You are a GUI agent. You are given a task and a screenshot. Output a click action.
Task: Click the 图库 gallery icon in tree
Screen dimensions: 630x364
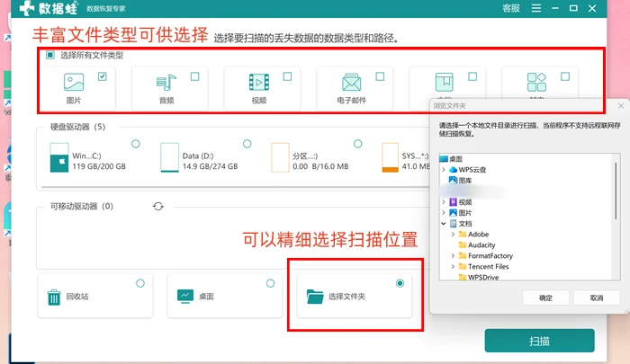pos(454,180)
